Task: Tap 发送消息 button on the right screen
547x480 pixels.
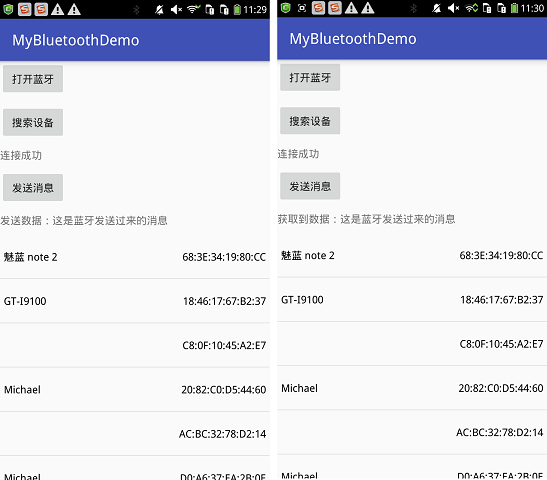Action: coord(310,186)
